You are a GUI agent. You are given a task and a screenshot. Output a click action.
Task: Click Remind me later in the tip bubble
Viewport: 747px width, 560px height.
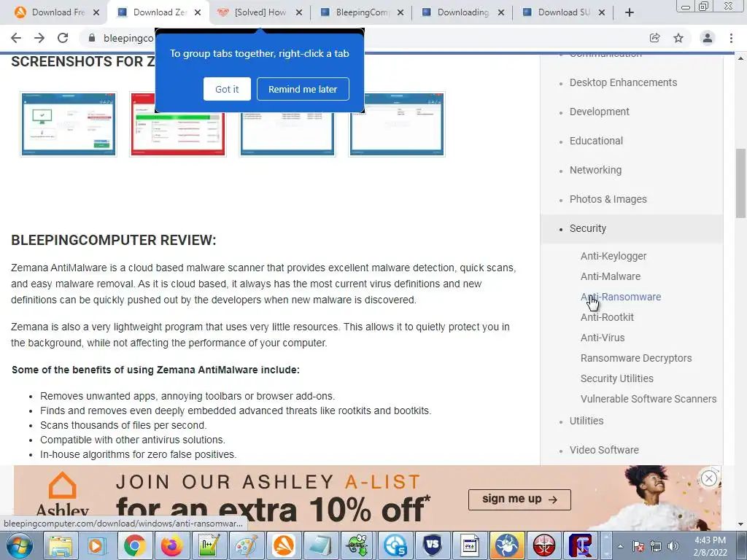click(303, 89)
